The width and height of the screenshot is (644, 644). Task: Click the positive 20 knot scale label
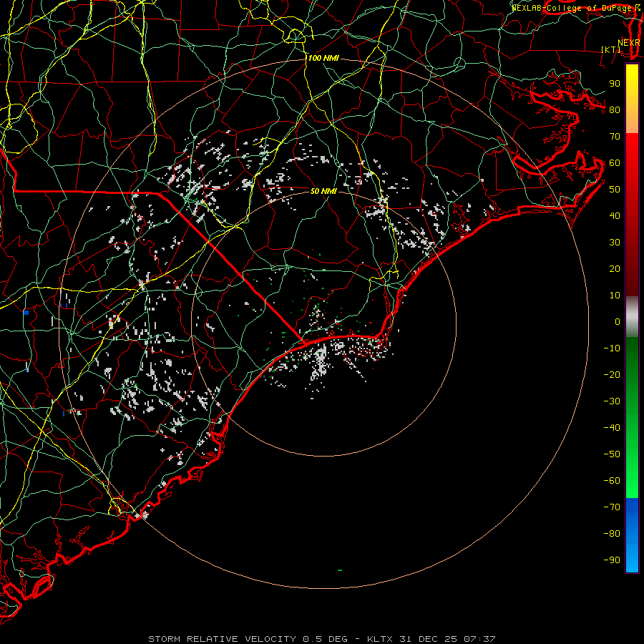pos(615,268)
